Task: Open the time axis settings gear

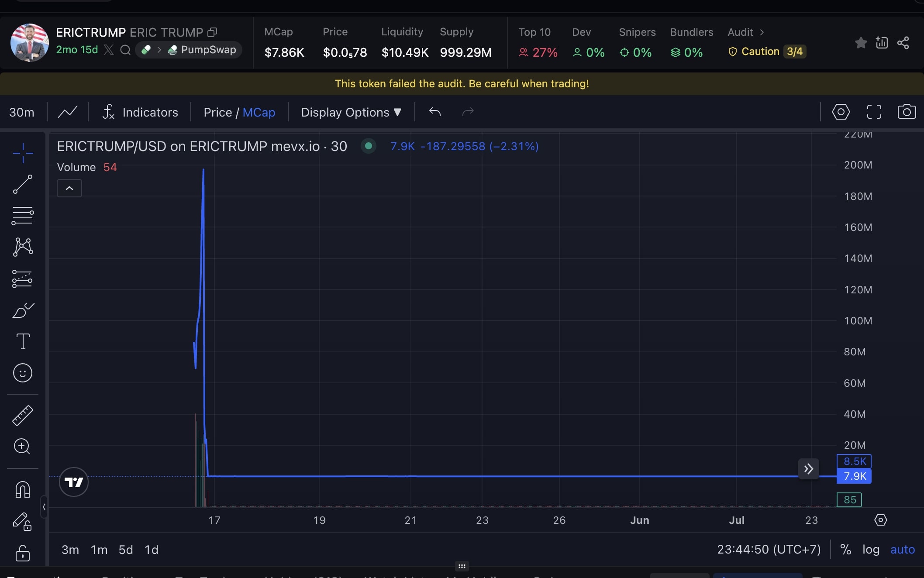Action: pyautogui.click(x=881, y=520)
